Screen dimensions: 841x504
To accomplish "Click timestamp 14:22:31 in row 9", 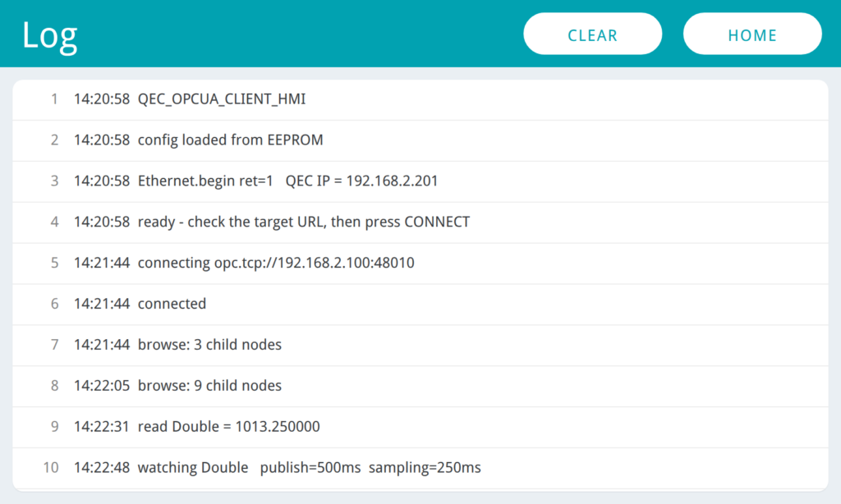I will point(102,427).
